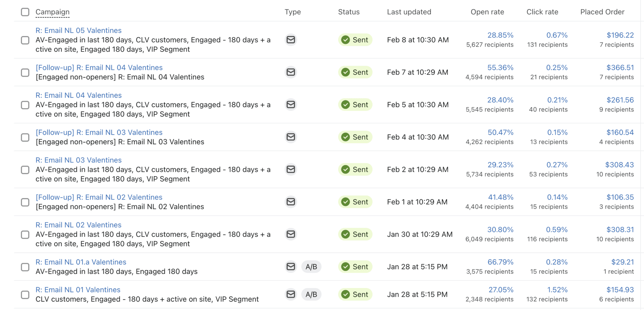Open the R: Email NL 04 Valentines campaign

79,95
